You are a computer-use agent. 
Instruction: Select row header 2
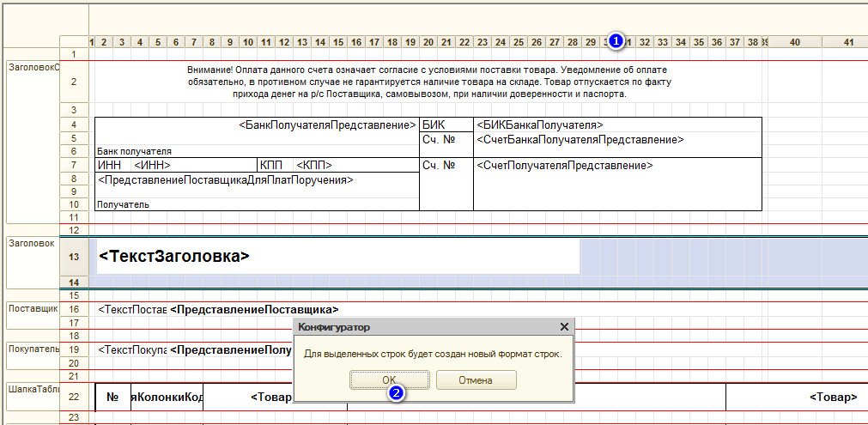click(74, 82)
